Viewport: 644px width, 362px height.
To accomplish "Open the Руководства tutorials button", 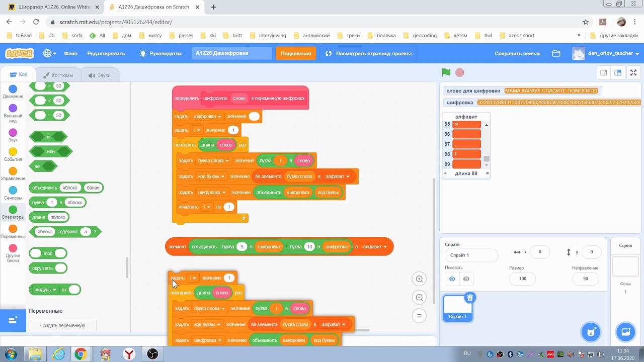I will (160, 53).
